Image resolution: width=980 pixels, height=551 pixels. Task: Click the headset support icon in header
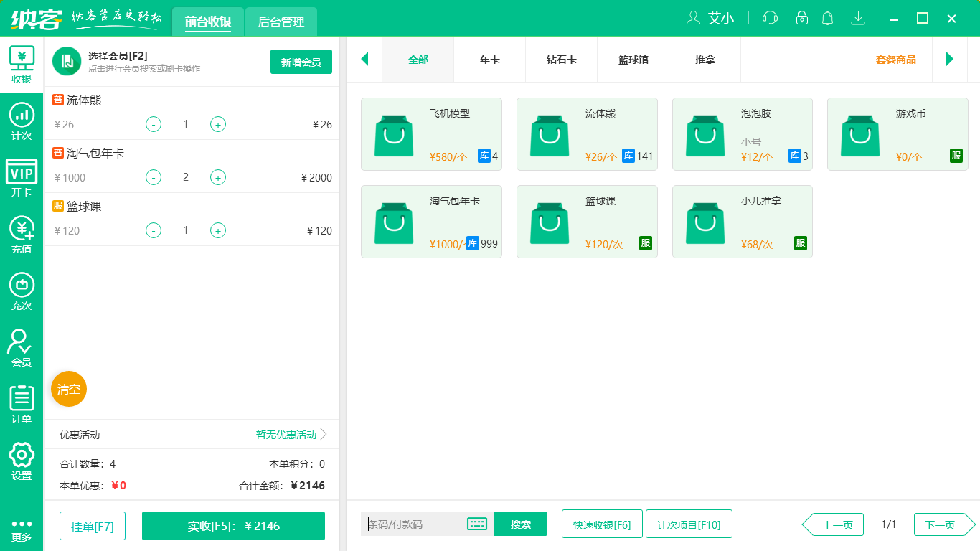click(769, 18)
